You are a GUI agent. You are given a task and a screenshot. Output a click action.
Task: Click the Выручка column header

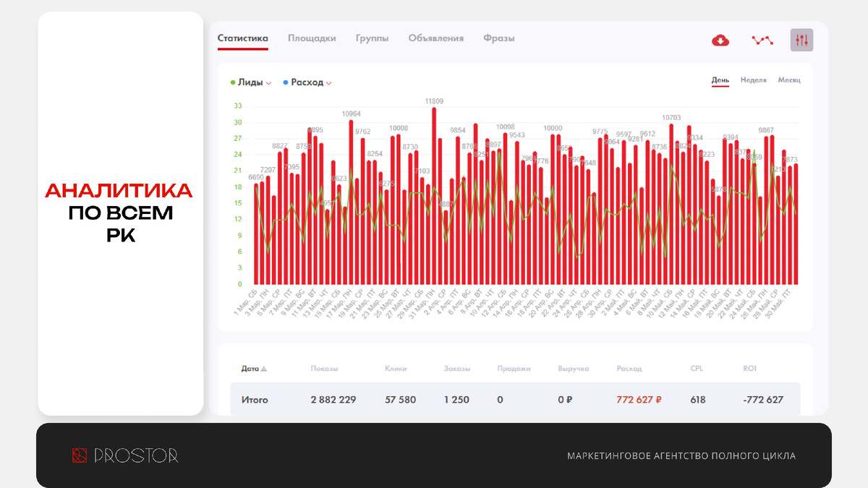tap(574, 369)
